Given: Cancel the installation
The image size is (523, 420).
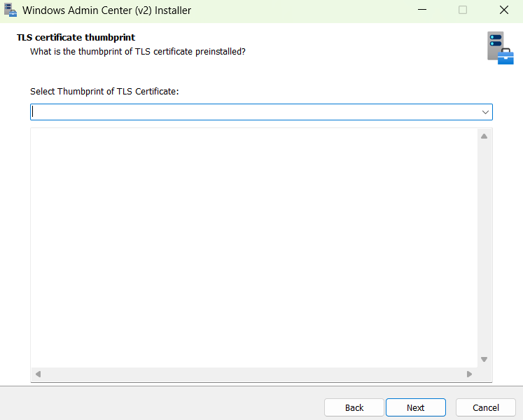Looking at the screenshot, I should 486,407.
